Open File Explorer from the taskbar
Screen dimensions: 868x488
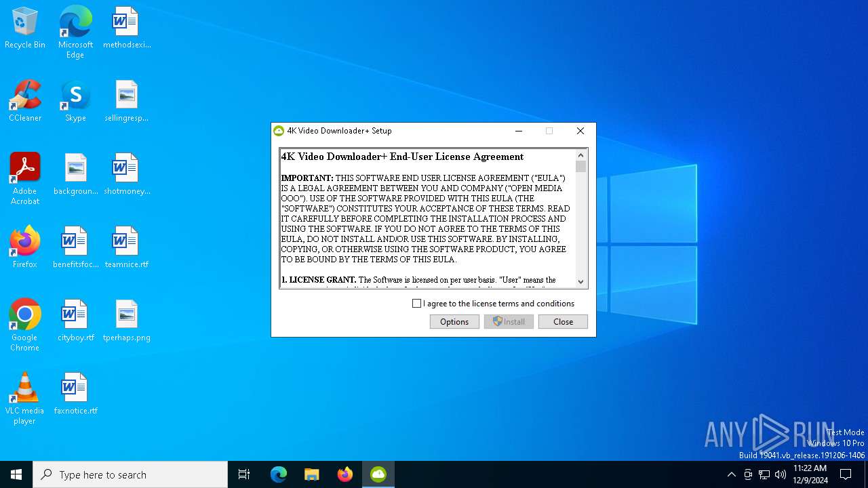(312, 474)
